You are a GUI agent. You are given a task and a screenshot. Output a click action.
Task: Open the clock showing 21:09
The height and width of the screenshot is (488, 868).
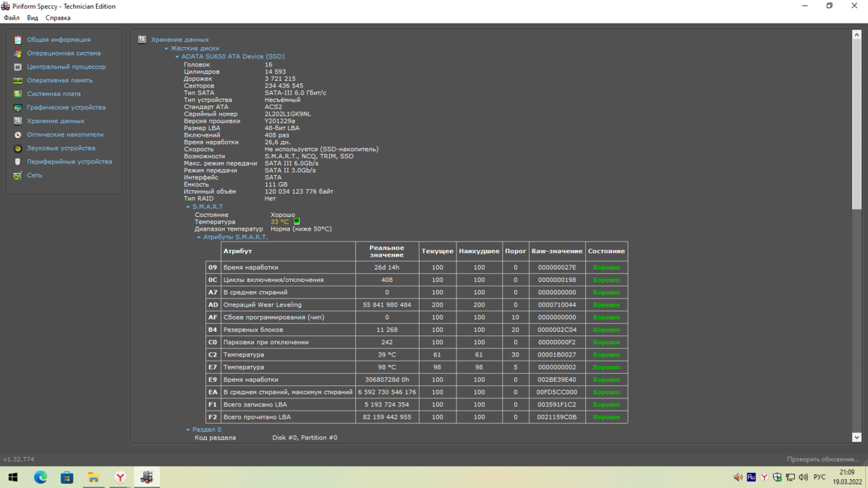tap(846, 473)
